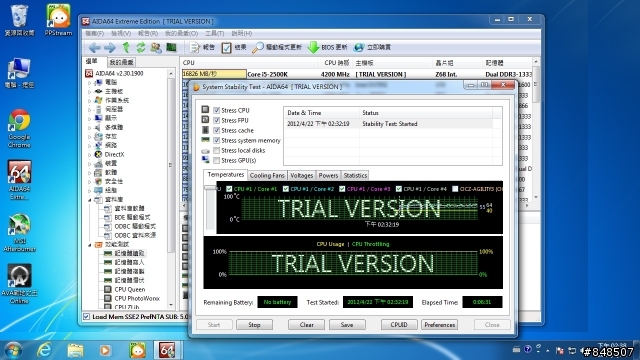
Task: Open Windows Explorer folder on taskbar
Action: (76, 350)
